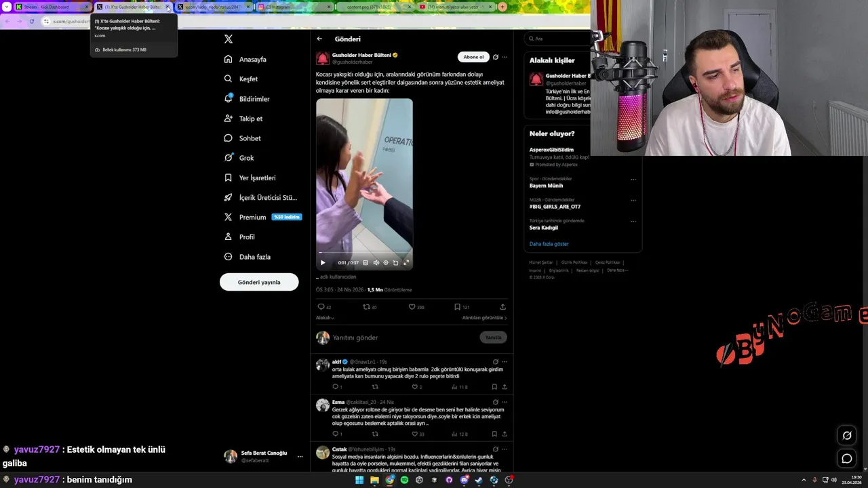Repost Esma's reply

tap(375, 434)
